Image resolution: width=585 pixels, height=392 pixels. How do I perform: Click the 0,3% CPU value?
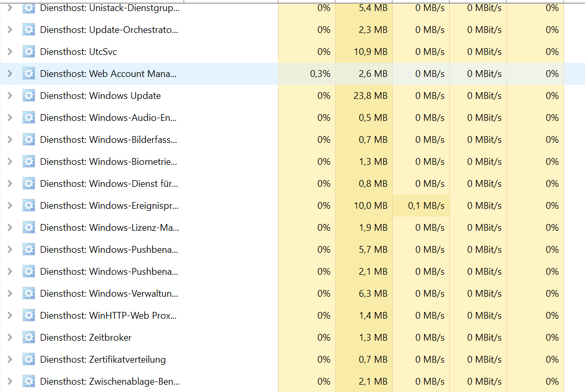(x=320, y=74)
